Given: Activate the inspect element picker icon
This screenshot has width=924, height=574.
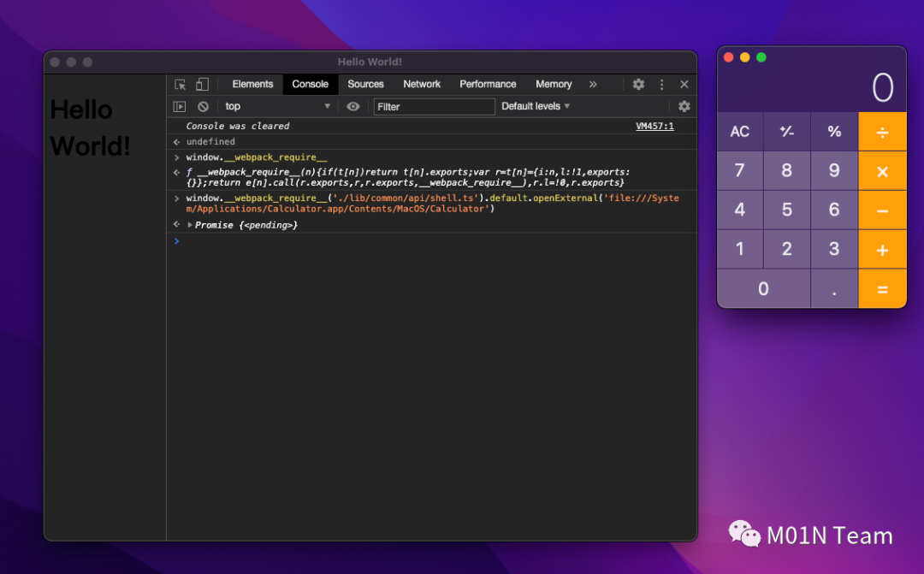Looking at the screenshot, I should 181,85.
